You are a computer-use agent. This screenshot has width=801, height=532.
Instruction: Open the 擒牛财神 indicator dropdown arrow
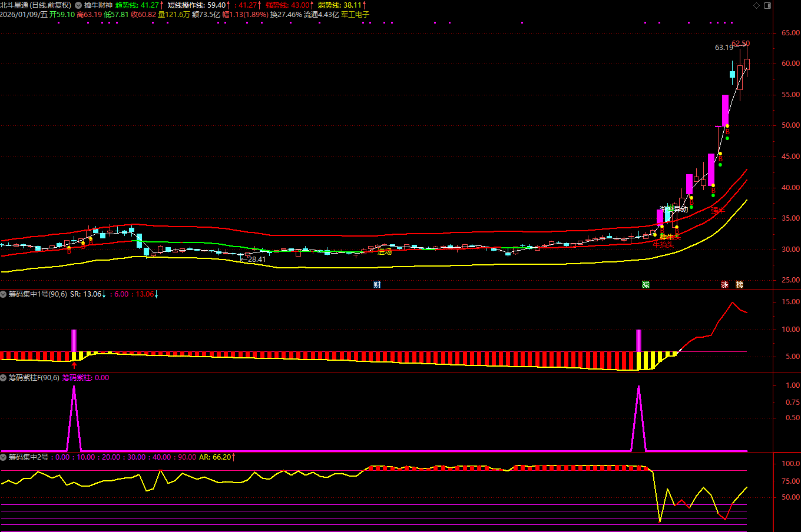78,5
